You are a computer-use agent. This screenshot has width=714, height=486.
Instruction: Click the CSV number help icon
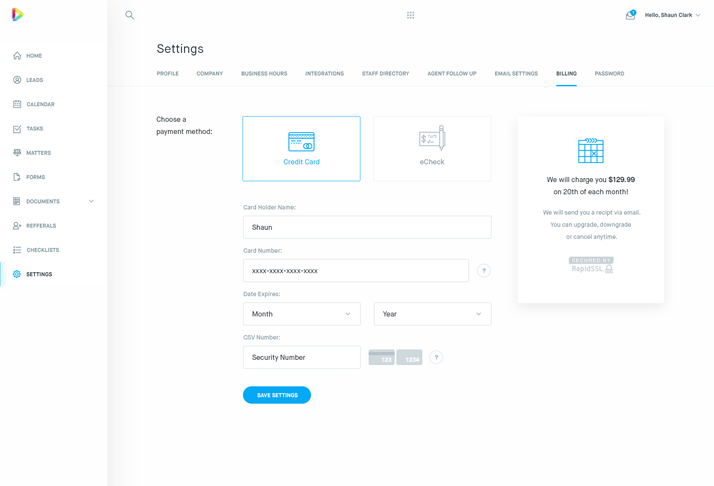pos(436,357)
